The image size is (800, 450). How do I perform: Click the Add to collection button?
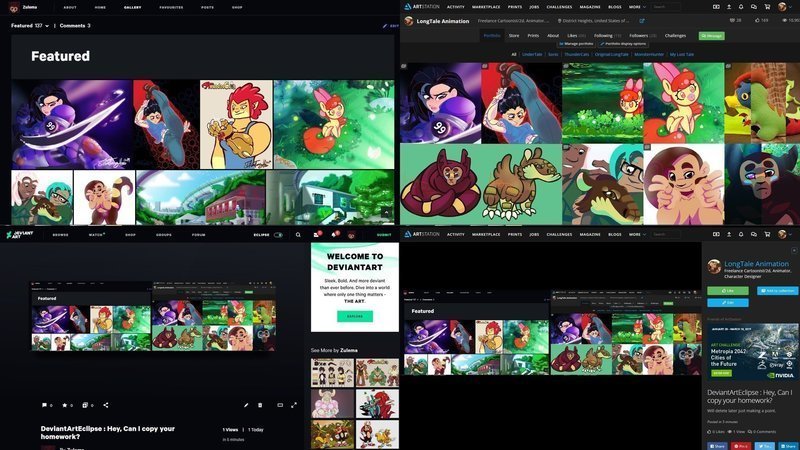[x=776, y=290]
